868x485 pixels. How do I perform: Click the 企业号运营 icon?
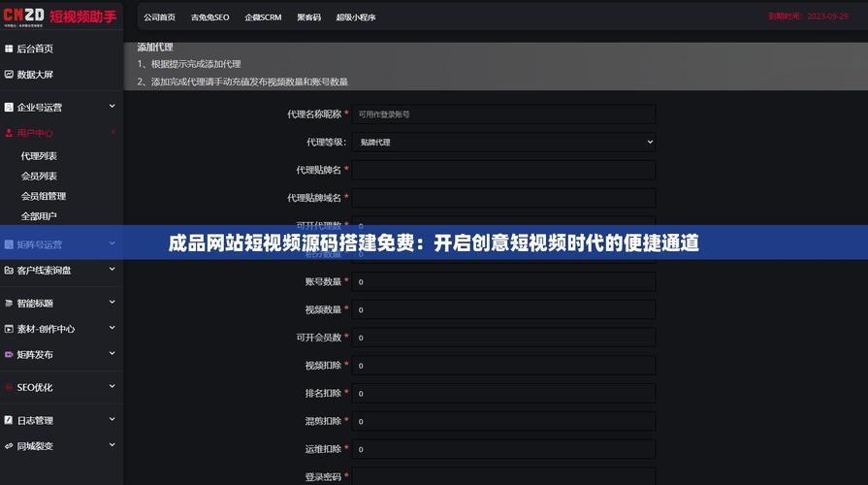[9, 107]
